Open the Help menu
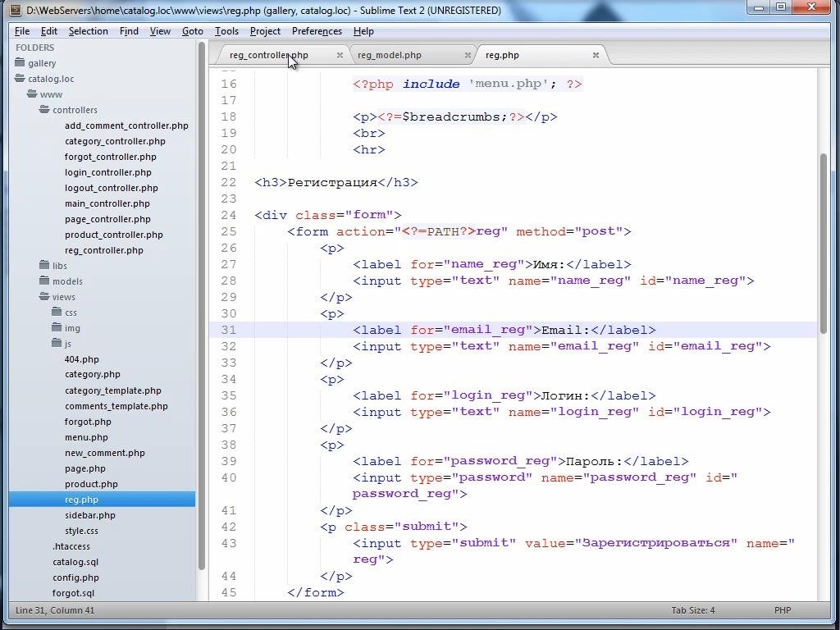The height and width of the screenshot is (630, 840). point(363,31)
